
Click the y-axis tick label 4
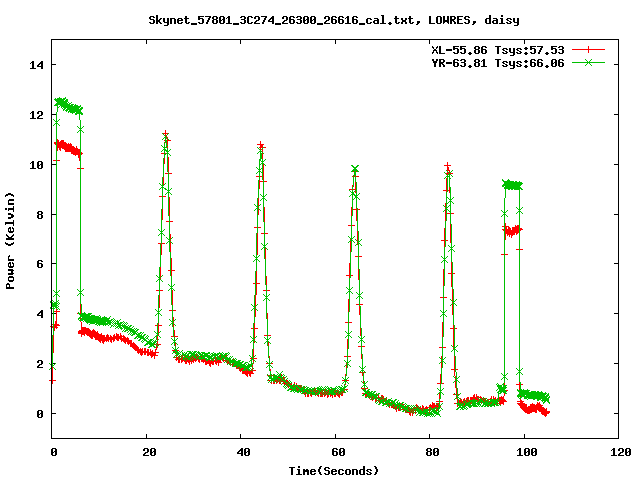(40, 314)
